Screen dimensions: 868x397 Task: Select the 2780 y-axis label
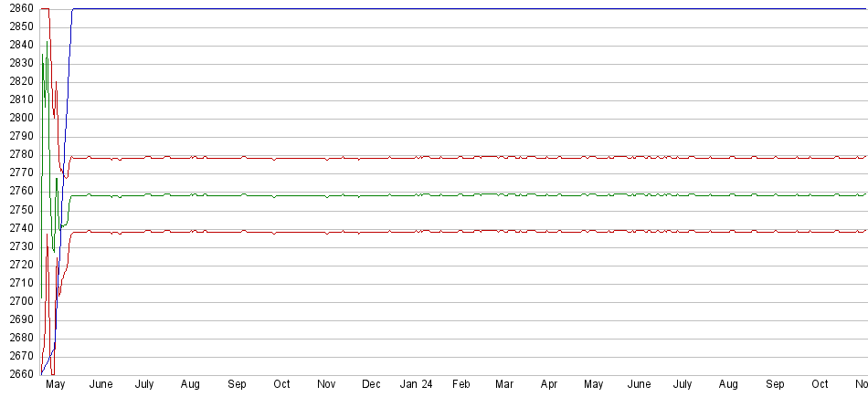coord(22,154)
